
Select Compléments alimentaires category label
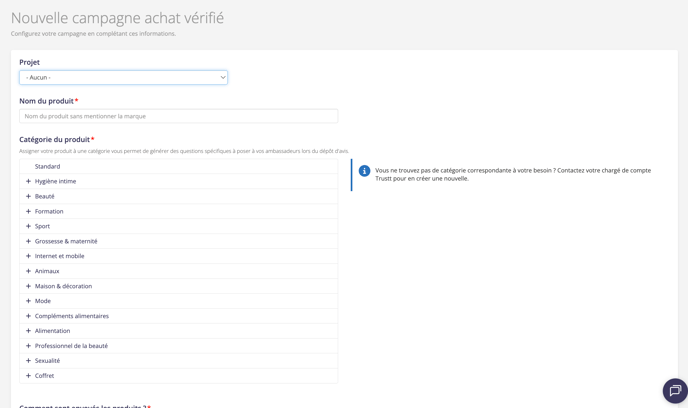(72, 316)
